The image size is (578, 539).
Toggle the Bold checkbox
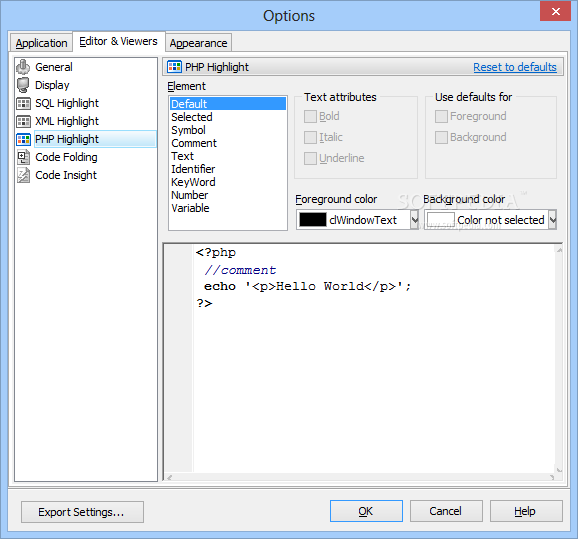click(x=310, y=117)
